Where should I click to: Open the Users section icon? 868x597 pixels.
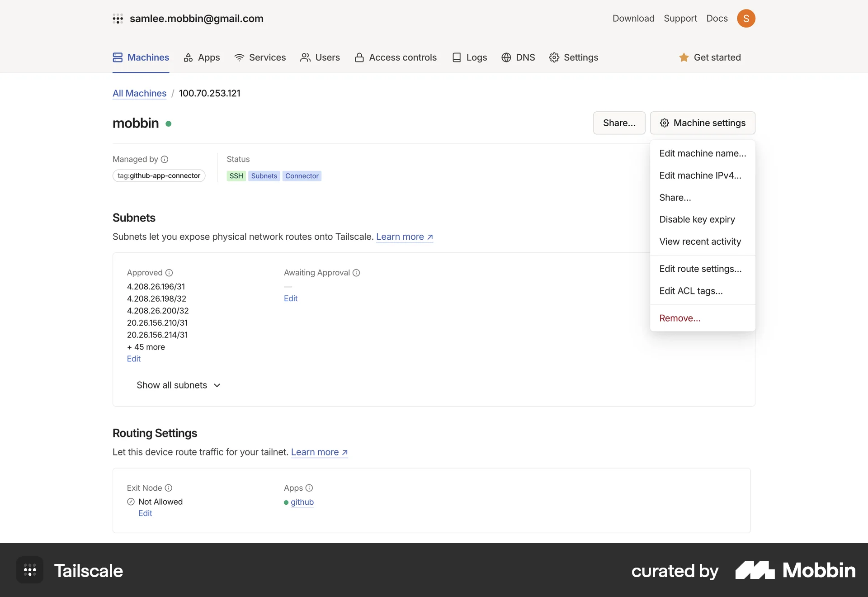(x=306, y=57)
